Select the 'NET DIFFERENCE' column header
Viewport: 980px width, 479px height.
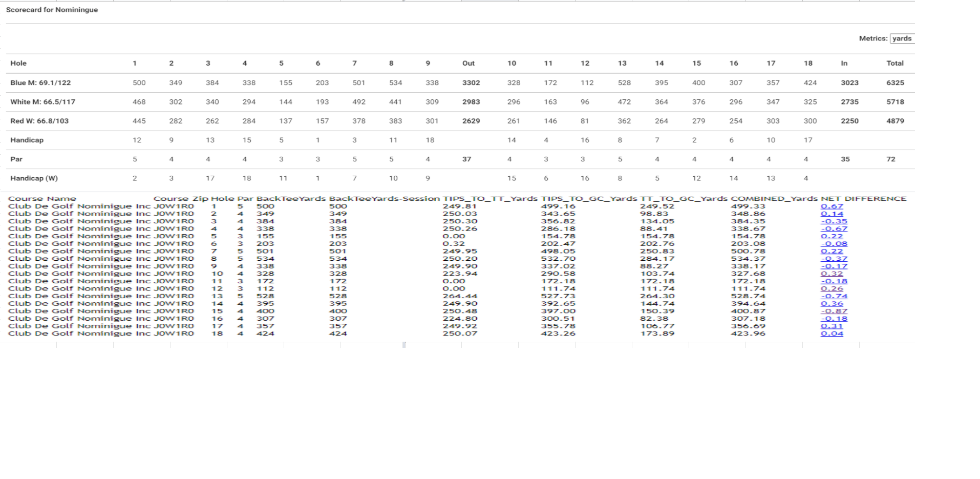[x=863, y=199]
